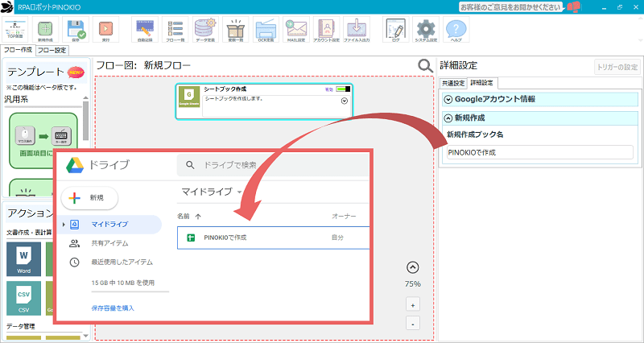Viewport: 644px width, 343px height.
Task: Start 自動記録 auto-record tool
Action: 145,30
